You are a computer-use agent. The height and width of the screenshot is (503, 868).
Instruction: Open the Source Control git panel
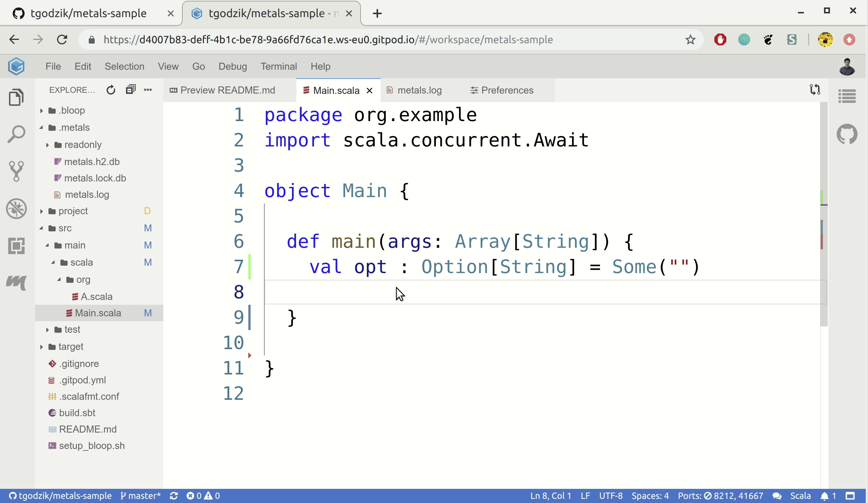pos(16,171)
